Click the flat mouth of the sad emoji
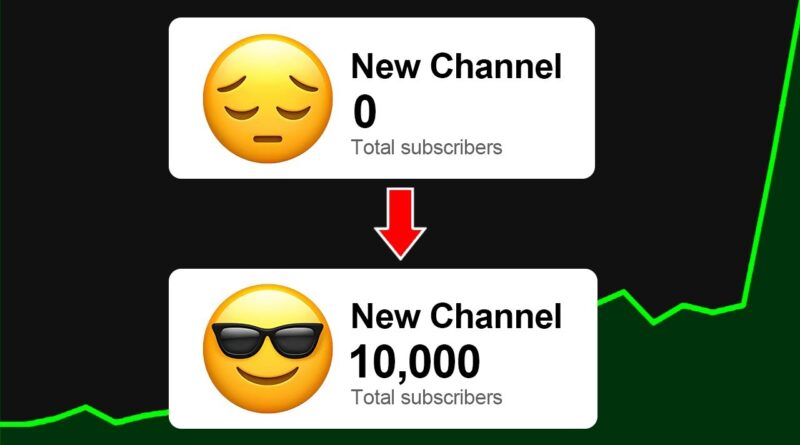Viewport: 800px width, 445px height. 268,139
